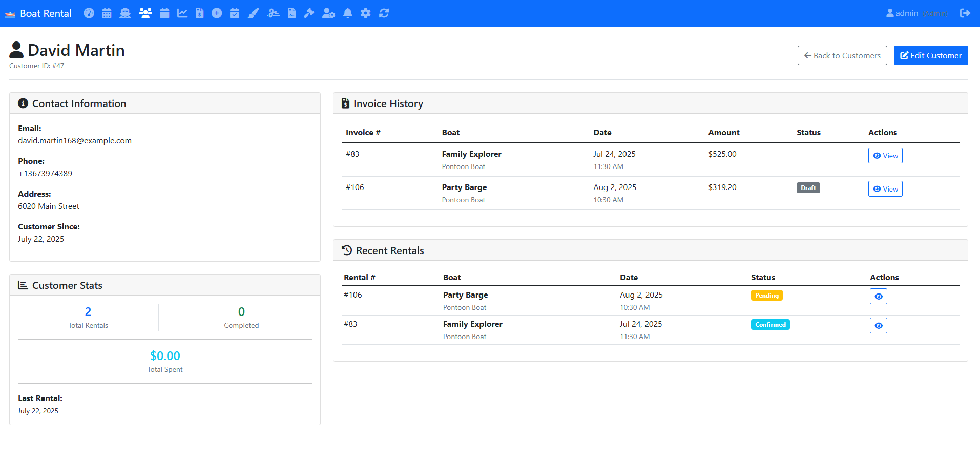Click the Completed count 0
The width and height of the screenshot is (980, 462).
[x=241, y=312]
